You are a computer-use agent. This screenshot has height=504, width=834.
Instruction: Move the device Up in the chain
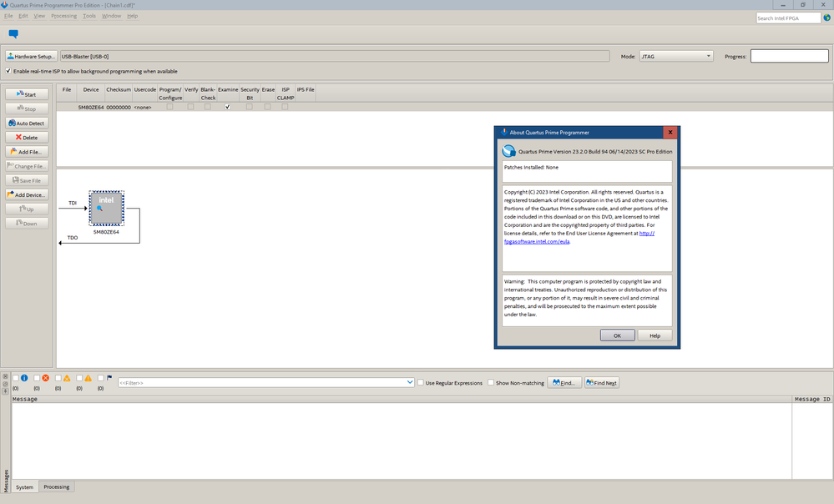point(27,209)
